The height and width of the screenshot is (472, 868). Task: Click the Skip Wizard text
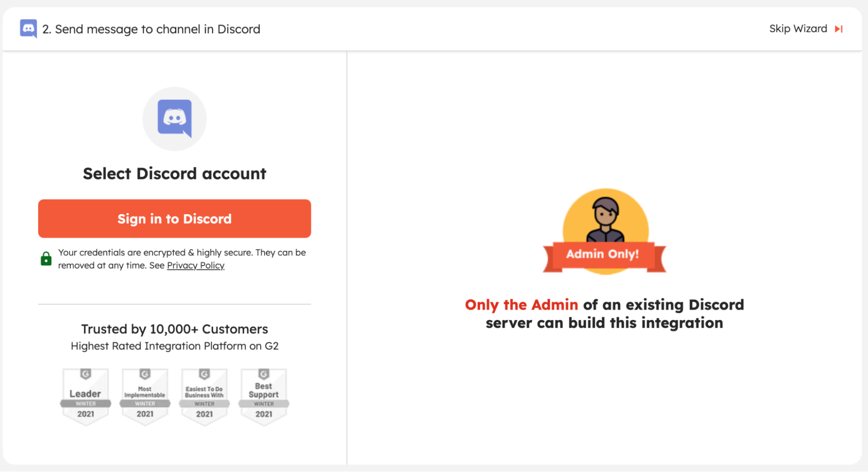(798, 29)
